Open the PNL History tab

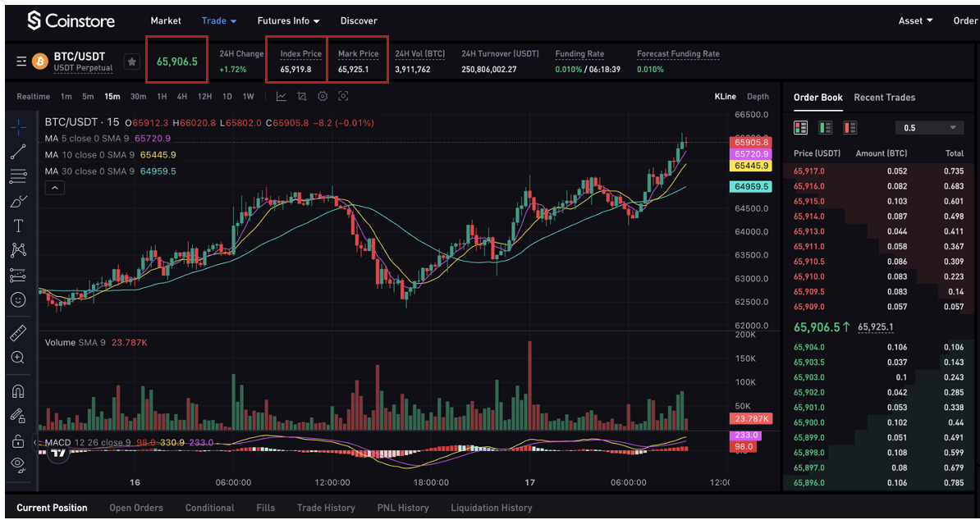[403, 508]
